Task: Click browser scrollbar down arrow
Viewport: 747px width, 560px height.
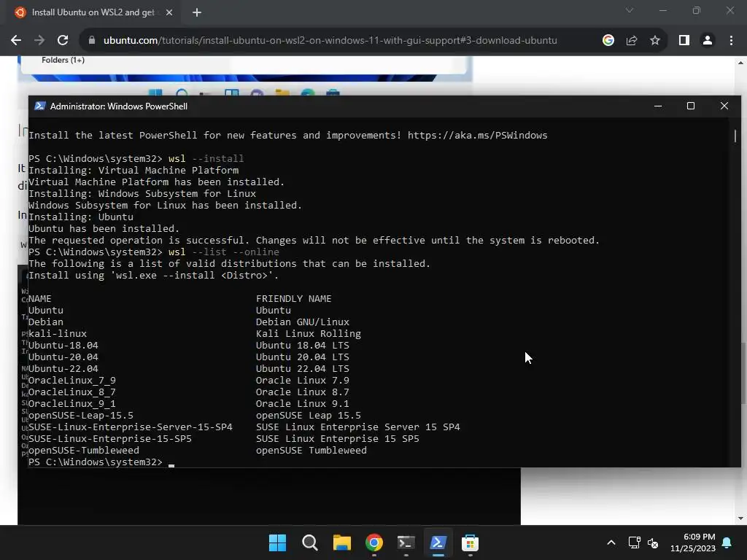Action: (x=740, y=518)
